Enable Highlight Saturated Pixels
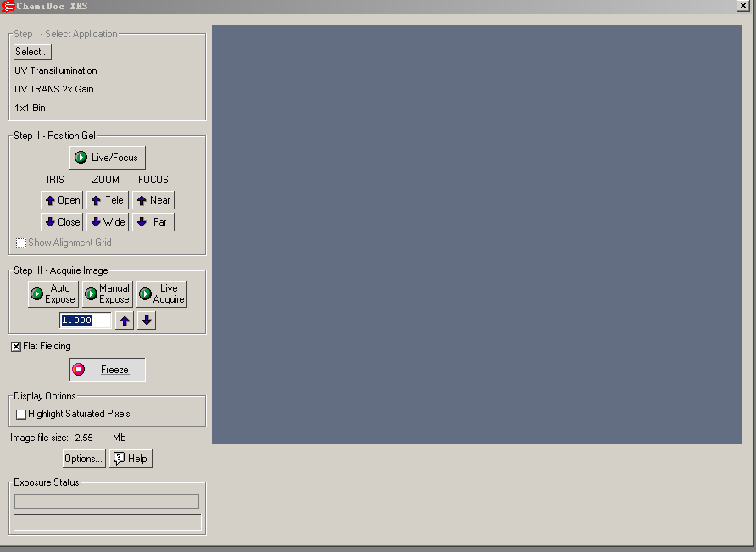756x552 pixels. (x=21, y=415)
